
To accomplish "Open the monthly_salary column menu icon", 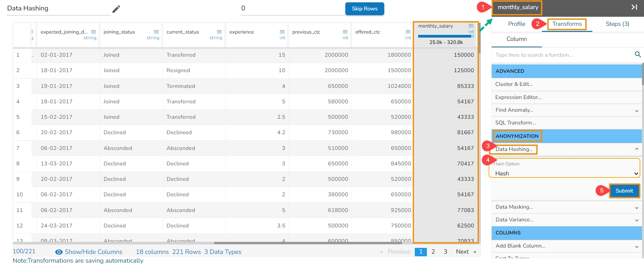I will (x=471, y=26).
